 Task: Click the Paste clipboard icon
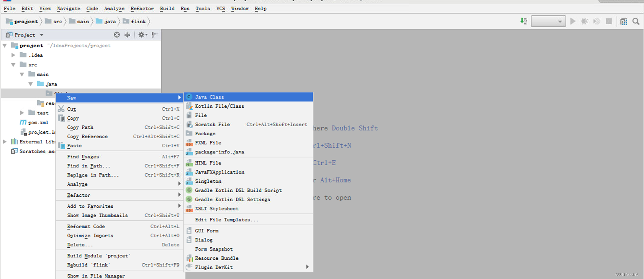[x=62, y=146]
